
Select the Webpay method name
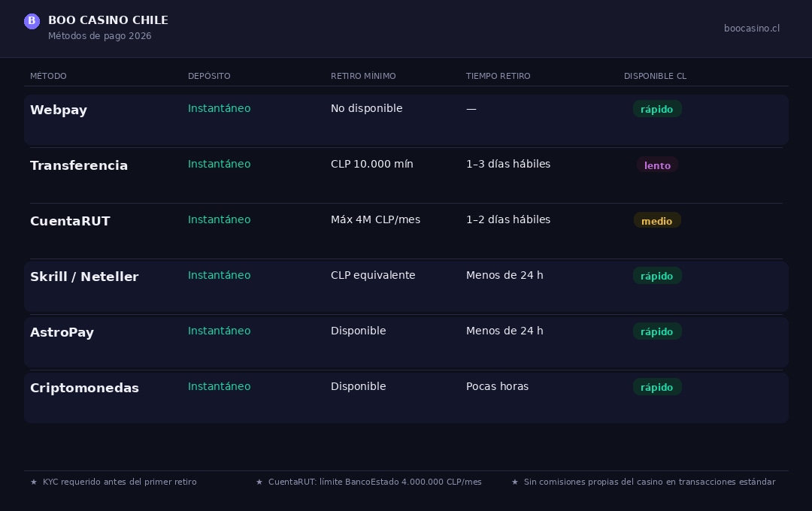click(x=59, y=110)
